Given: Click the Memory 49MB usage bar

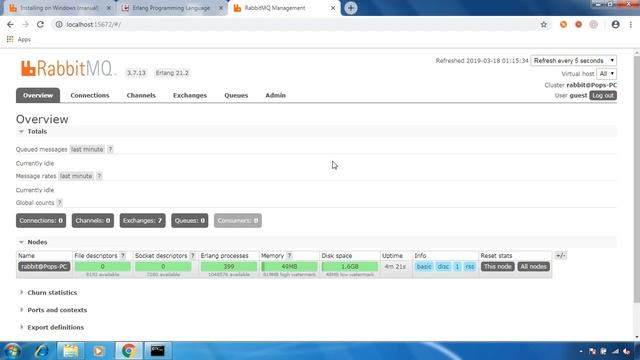Looking at the screenshot, I should 289,267.
